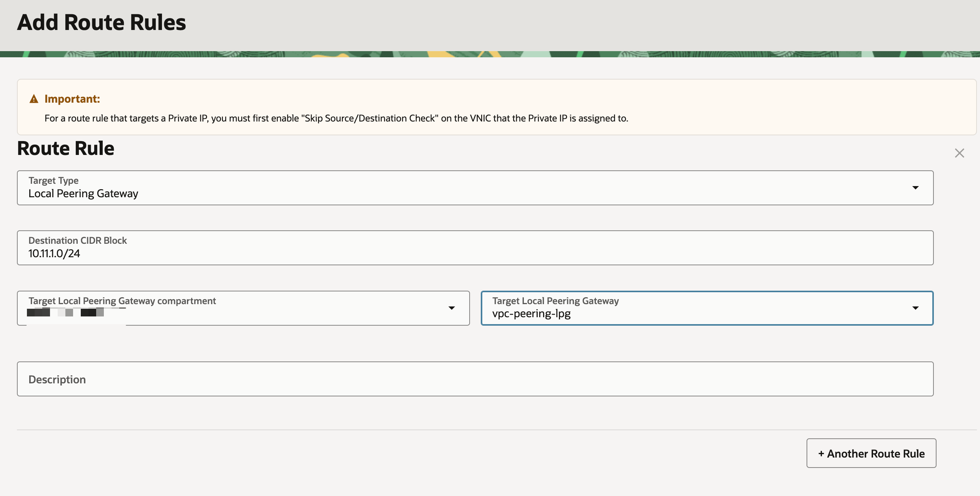Click the green decorative banner strip
The height and width of the screenshot is (496, 980).
(x=490, y=54)
